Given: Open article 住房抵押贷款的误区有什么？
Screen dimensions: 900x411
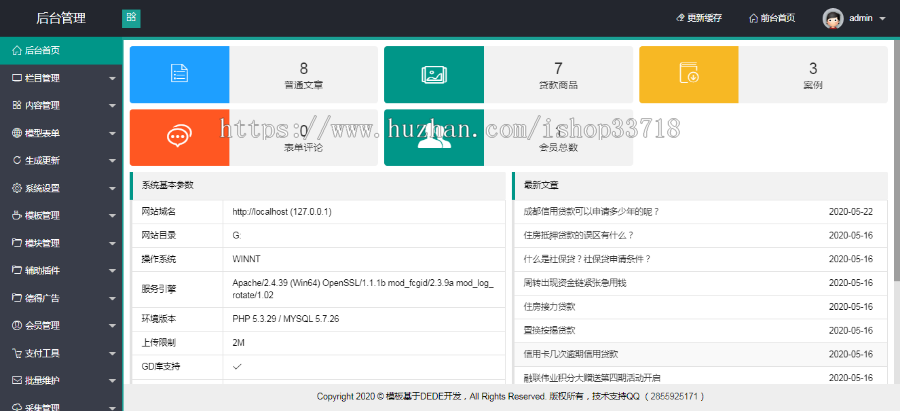Looking at the screenshot, I should (x=579, y=235).
